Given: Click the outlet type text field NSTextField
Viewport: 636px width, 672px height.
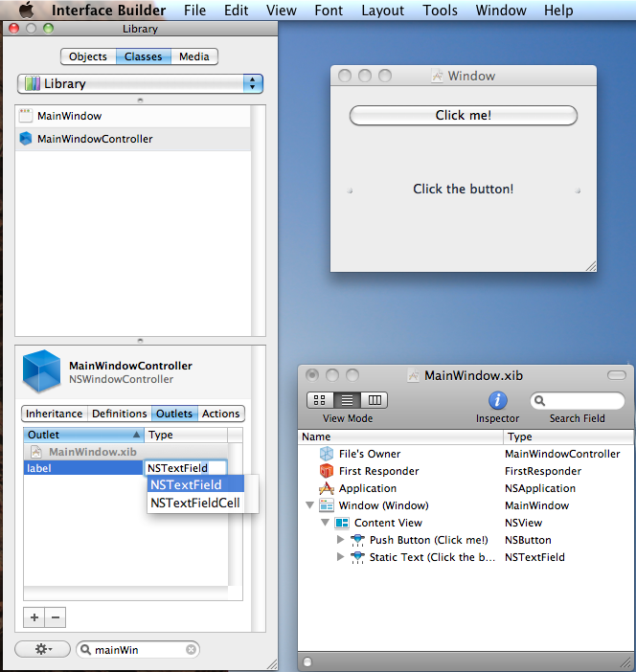Looking at the screenshot, I should click(186, 468).
